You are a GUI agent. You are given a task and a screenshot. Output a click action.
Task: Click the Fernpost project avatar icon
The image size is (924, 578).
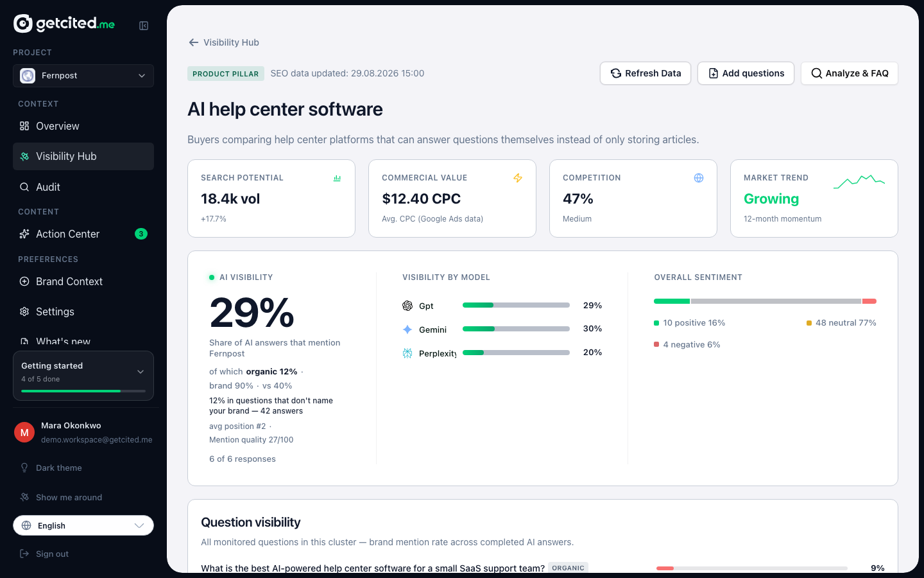click(x=28, y=76)
